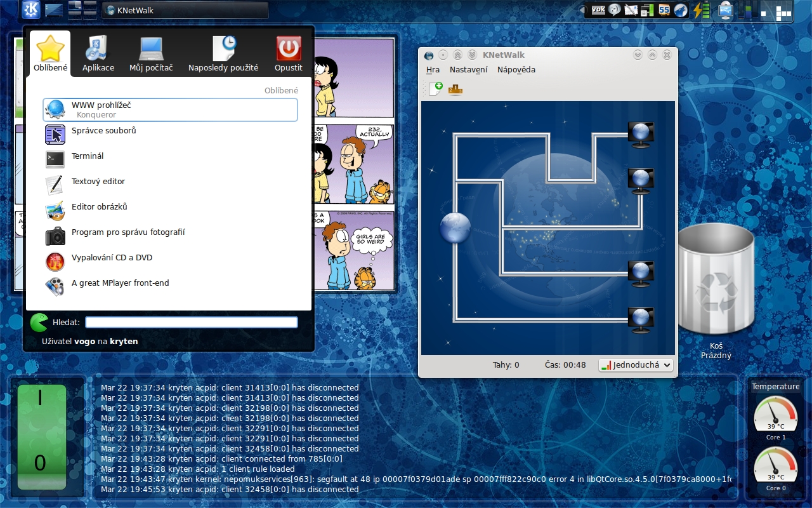Click the wolf globe tray icon

681,10
